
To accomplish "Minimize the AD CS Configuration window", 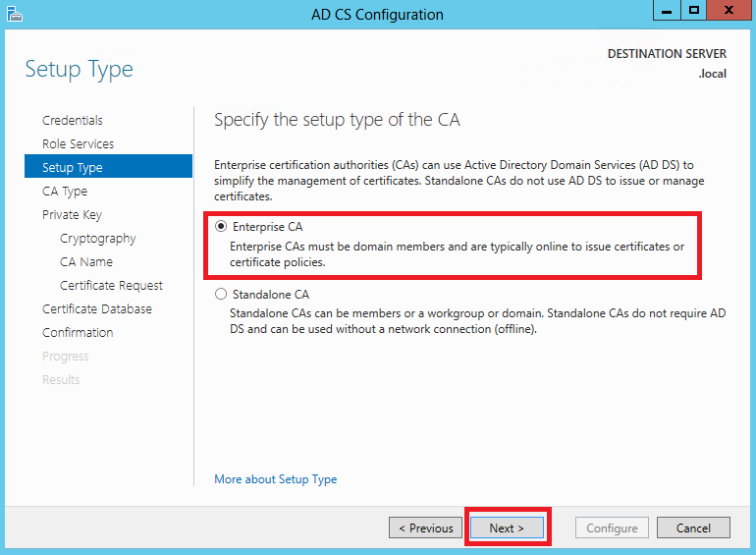I will coord(666,11).
